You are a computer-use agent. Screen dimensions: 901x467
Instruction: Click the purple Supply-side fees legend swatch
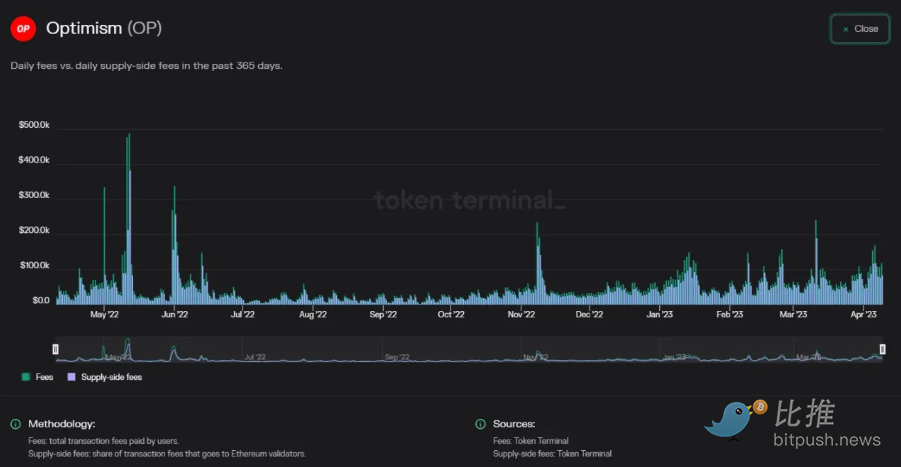click(x=71, y=377)
